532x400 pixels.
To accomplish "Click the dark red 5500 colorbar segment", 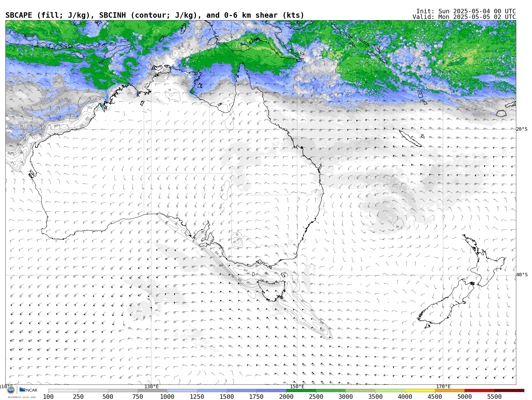I will [509, 391].
